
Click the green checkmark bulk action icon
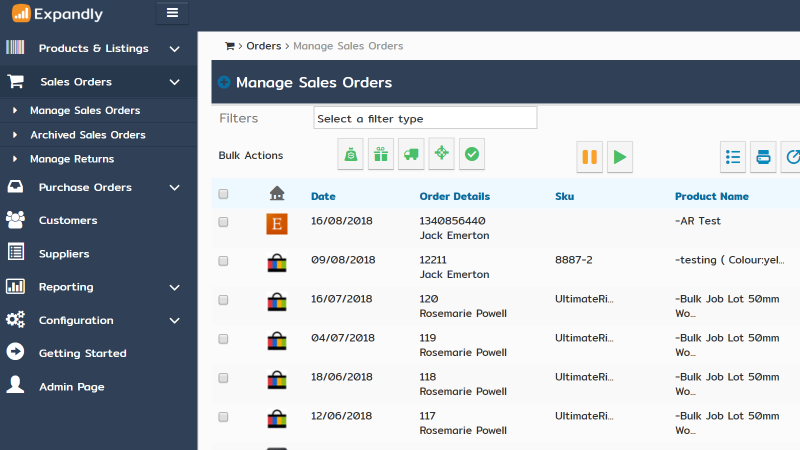click(472, 154)
